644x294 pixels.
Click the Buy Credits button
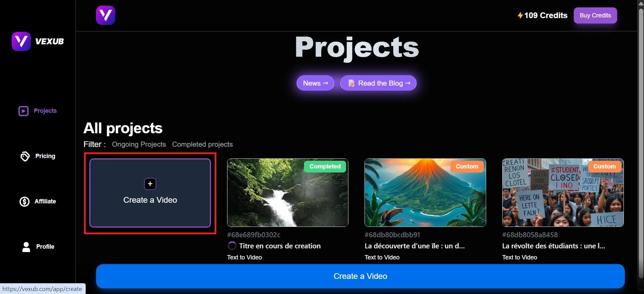pos(595,15)
